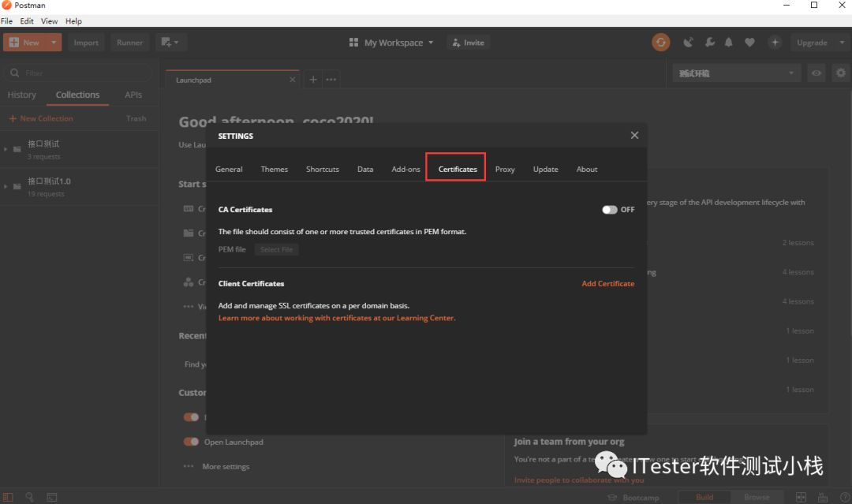Click the heart icon in header
852x504 pixels.
749,43
